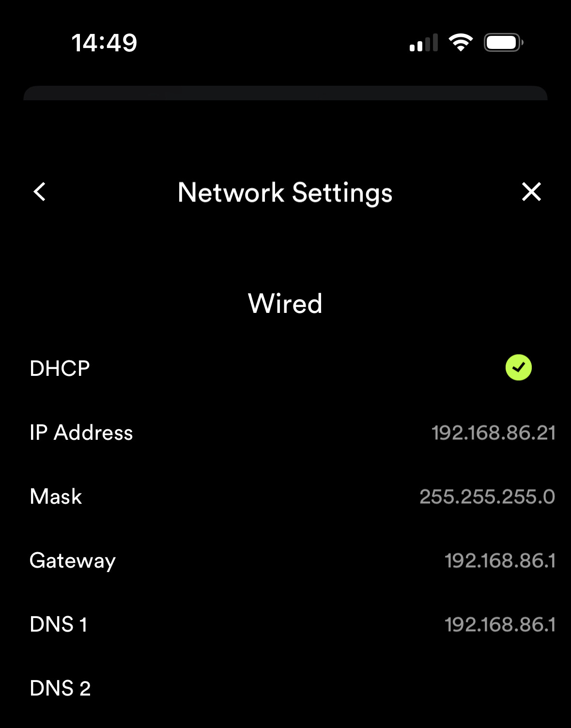Select the Mask value 255.255.255.0
Viewport: 571px width, 728px height.
click(487, 496)
